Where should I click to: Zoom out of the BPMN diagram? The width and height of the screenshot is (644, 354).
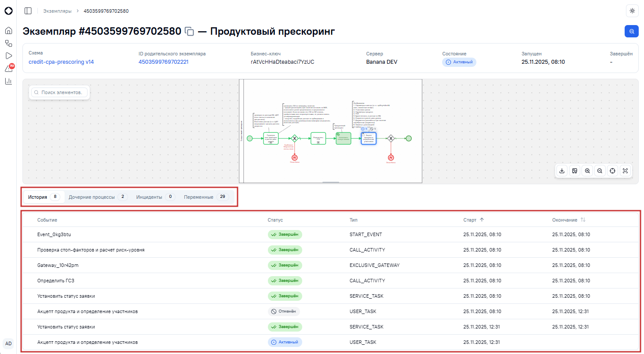pyautogui.click(x=600, y=171)
